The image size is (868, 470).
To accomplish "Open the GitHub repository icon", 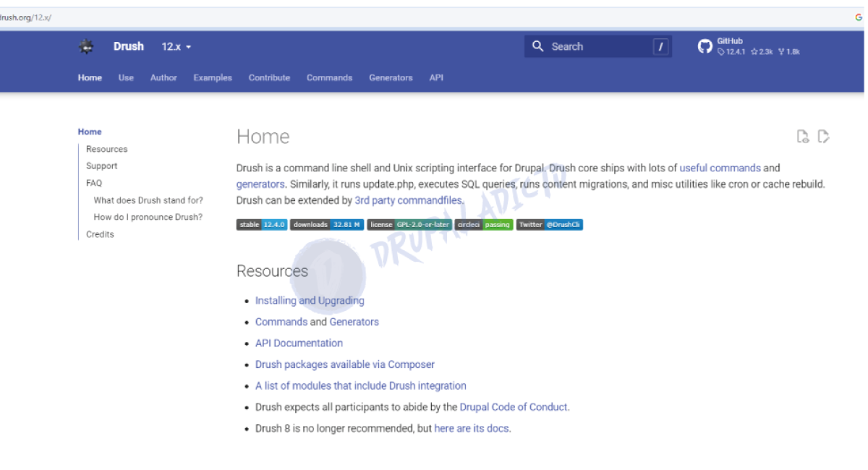I will pos(705,47).
